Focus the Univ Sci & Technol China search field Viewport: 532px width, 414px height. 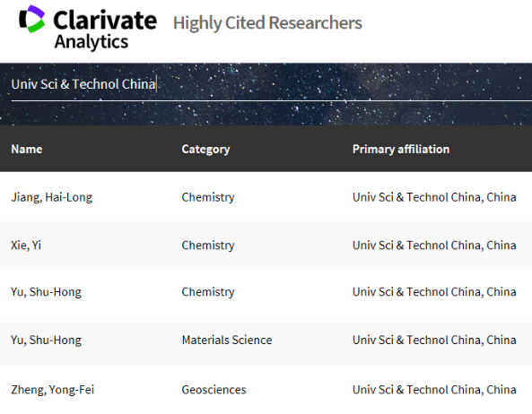coord(272,84)
